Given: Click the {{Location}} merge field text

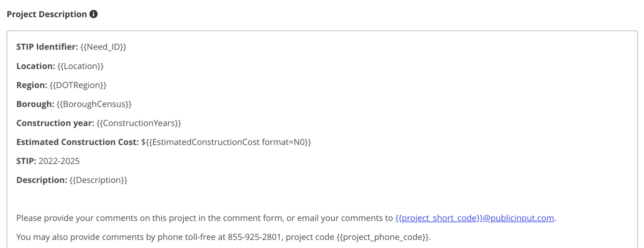Looking at the screenshot, I should (81, 66).
